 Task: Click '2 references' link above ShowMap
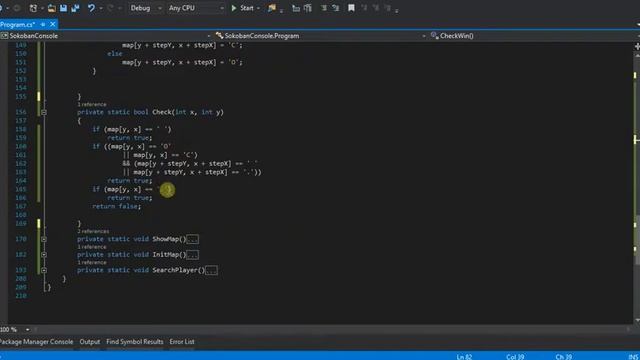(x=93, y=231)
